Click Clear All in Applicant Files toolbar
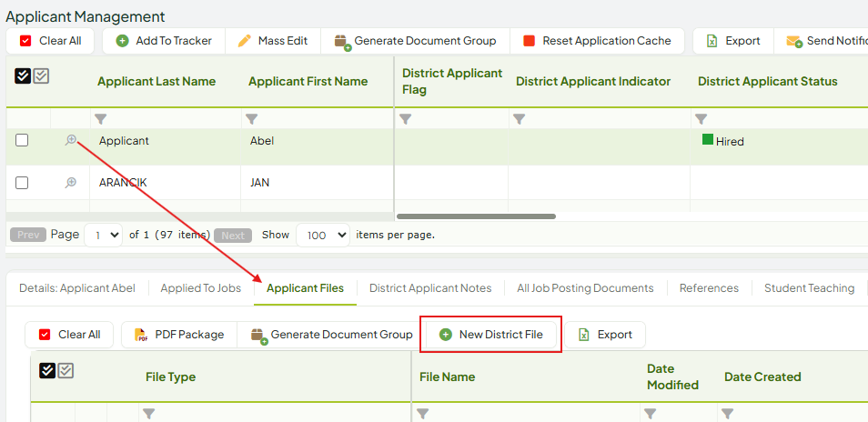The image size is (868, 422). coord(69,335)
